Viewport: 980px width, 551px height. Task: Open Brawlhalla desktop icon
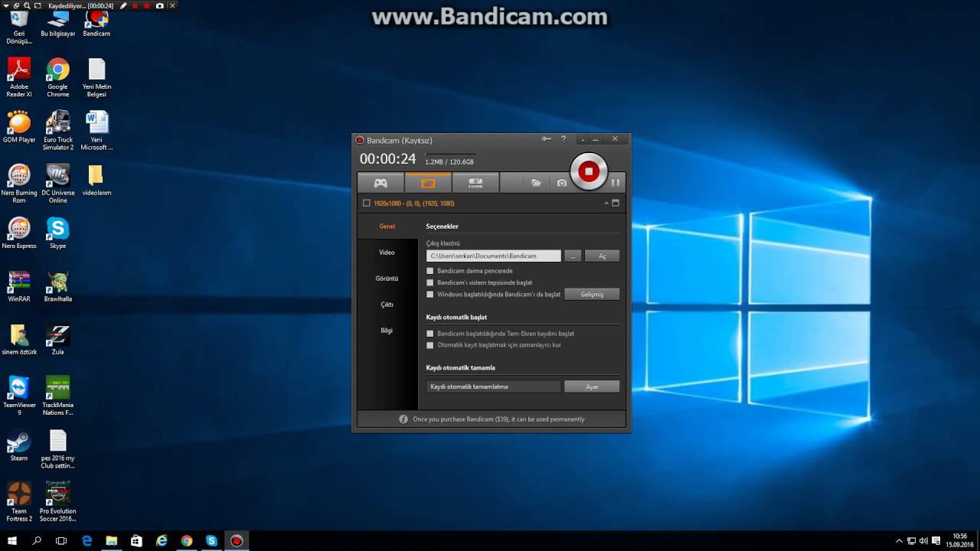point(57,286)
